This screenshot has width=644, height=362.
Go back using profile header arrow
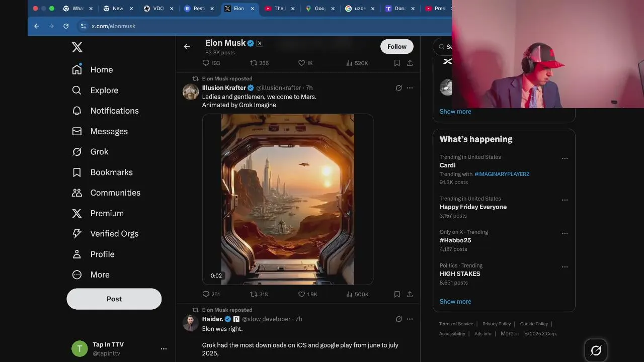pyautogui.click(x=187, y=46)
